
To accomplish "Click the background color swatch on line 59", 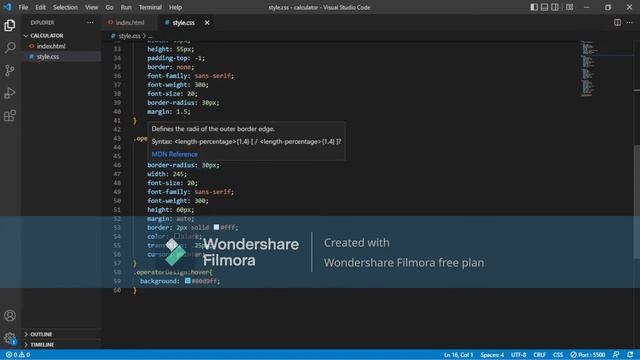I will [188, 280].
